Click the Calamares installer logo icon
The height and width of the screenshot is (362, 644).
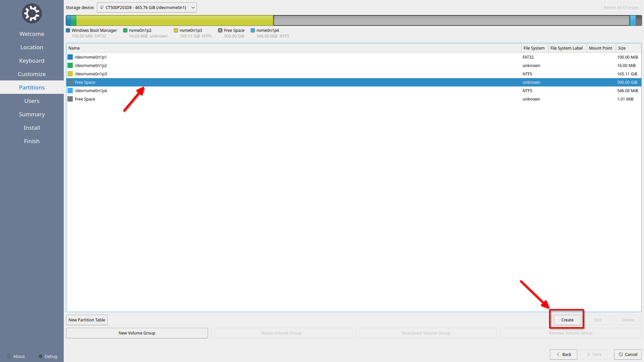(32, 13)
